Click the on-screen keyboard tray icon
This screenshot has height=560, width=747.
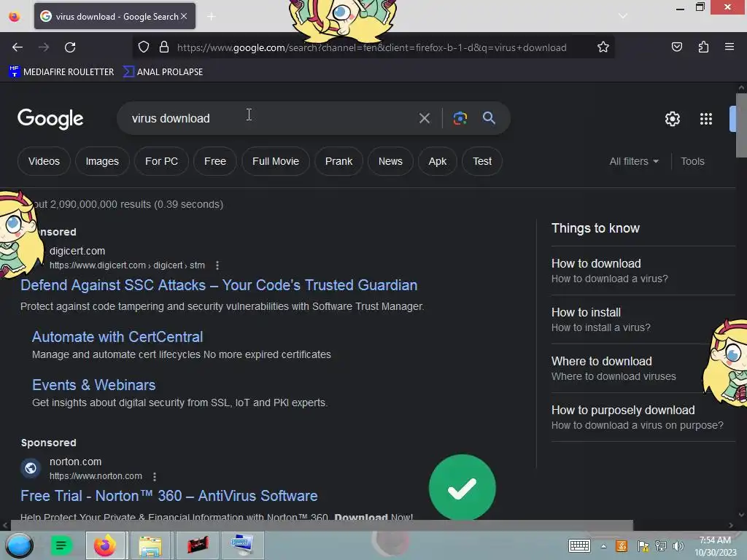[x=579, y=545]
